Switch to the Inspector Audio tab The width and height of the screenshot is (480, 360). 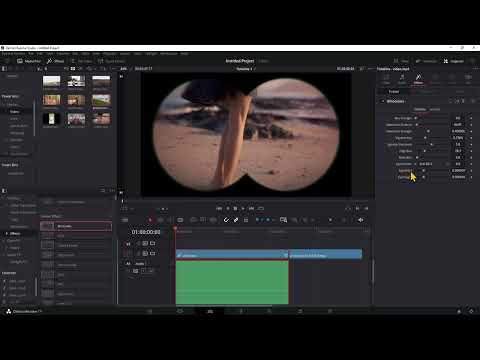402,79
